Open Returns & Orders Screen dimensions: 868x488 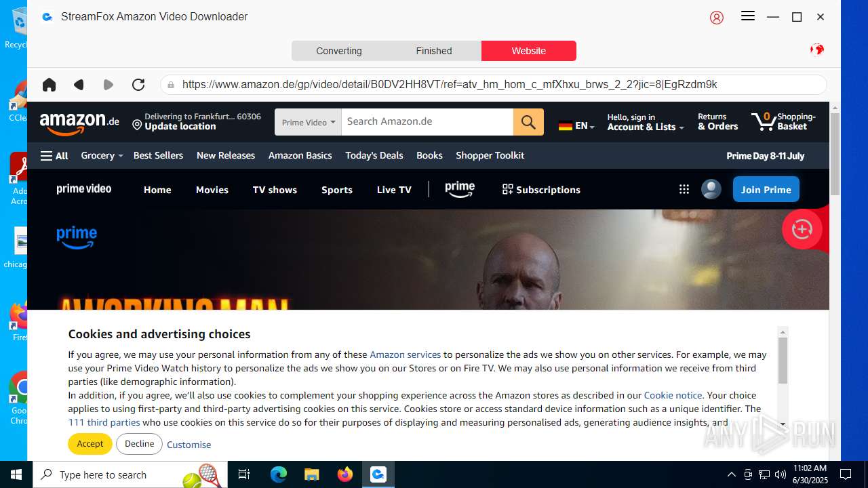[717, 122]
